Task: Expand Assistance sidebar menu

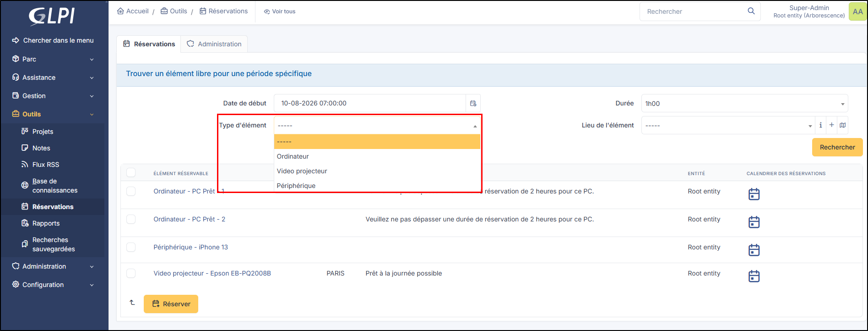Action: tap(53, 77)
